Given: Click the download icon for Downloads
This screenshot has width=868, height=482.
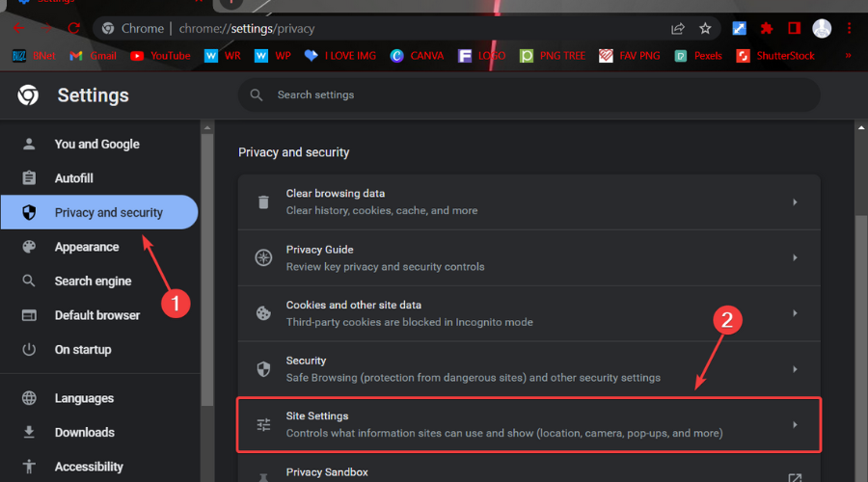Looking at the screenshot, I should 29,432.
